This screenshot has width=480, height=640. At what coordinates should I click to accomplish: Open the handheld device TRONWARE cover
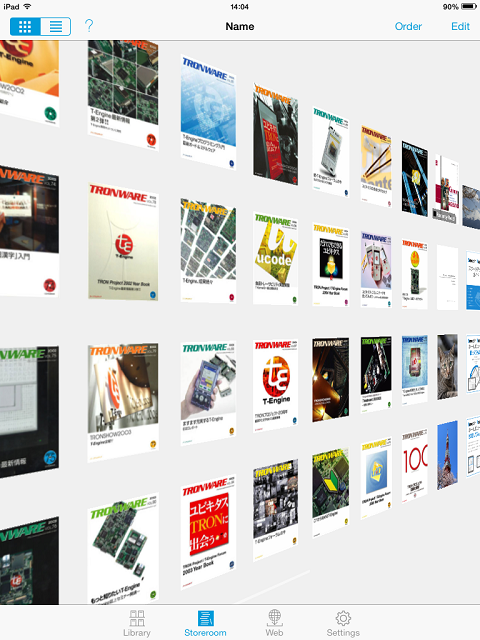click(x=208, y=393)
